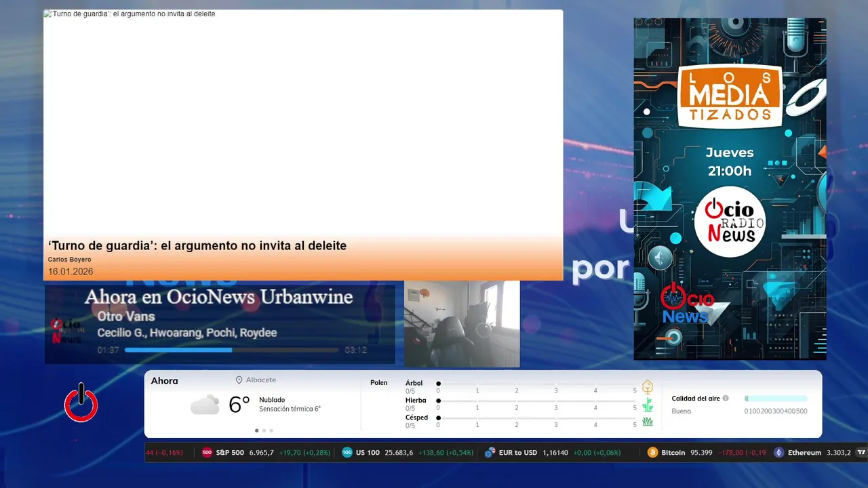Click the article date 16.01.2026
868x488 pixels.
(71, 272)
